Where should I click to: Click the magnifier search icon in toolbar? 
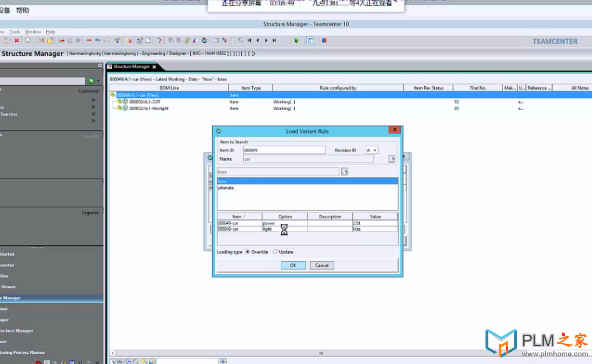click(241, 40)
